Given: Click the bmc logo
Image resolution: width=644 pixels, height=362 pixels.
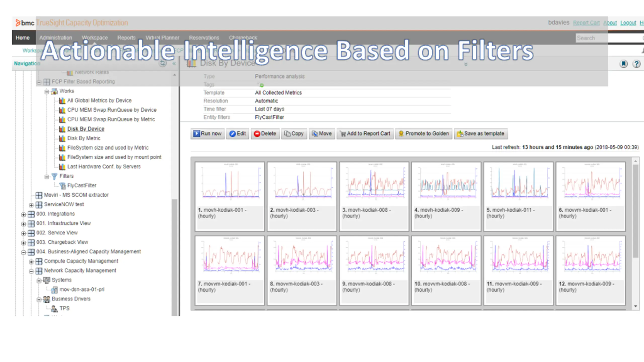Looking at the screenshot, I should click(25, 23).
